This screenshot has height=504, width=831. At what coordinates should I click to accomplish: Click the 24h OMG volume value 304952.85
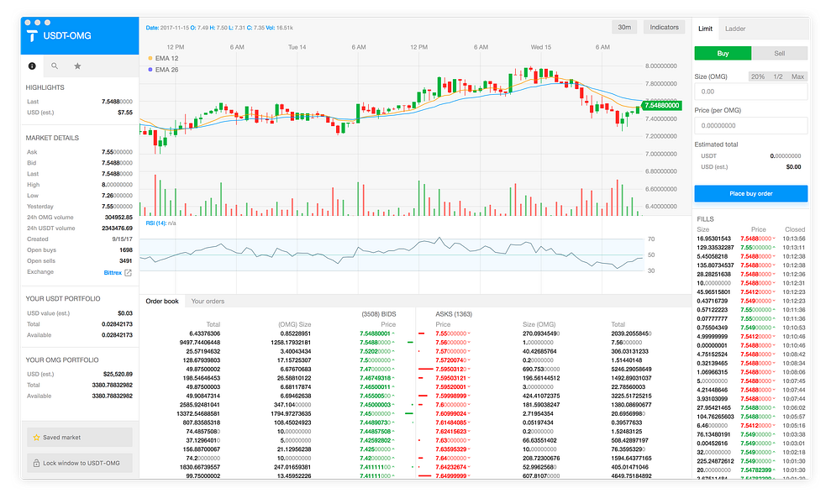(x=118, y=218)
